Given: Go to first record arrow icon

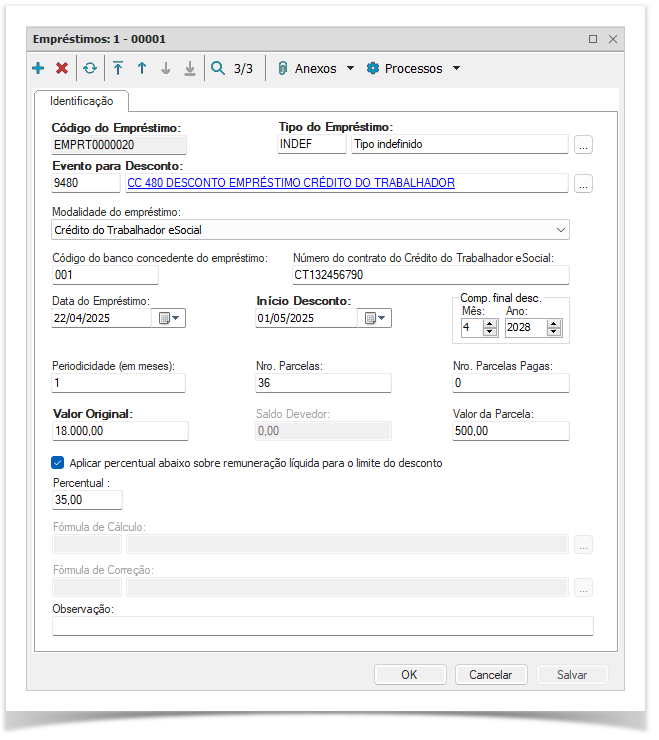Looking at the screenshot, I should tap(118, 69).
